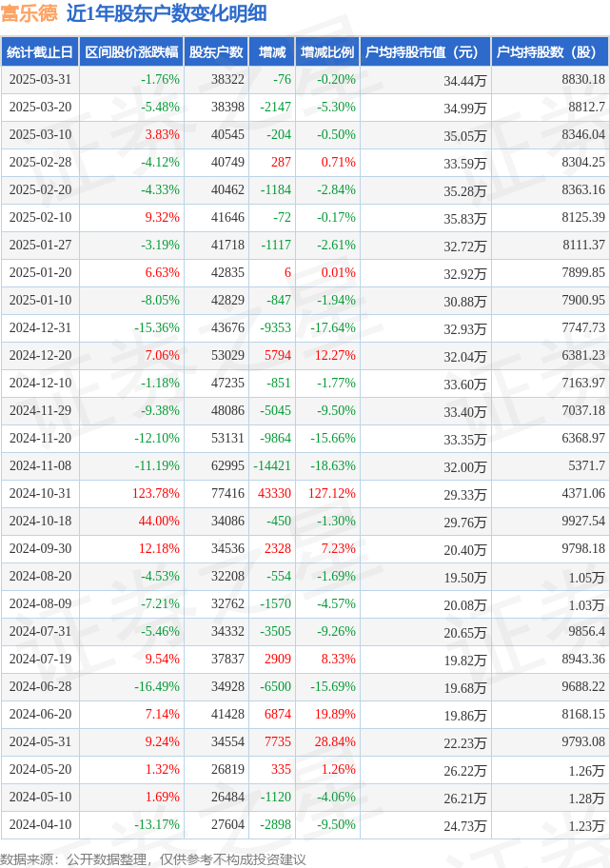Click the 近1年股东户数变化明细 heading

tap(167, 12)
